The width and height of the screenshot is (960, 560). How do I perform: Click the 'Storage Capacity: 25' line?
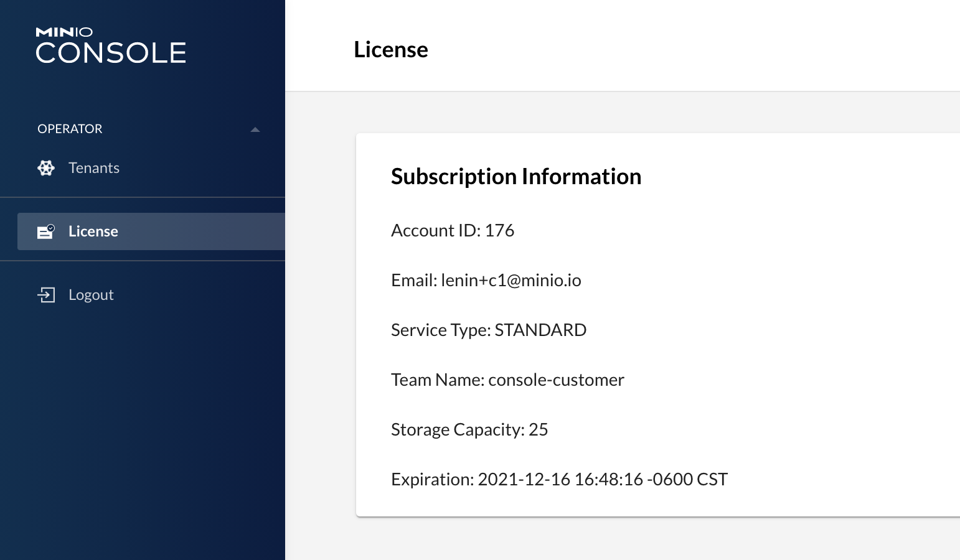tap(469, 430)
